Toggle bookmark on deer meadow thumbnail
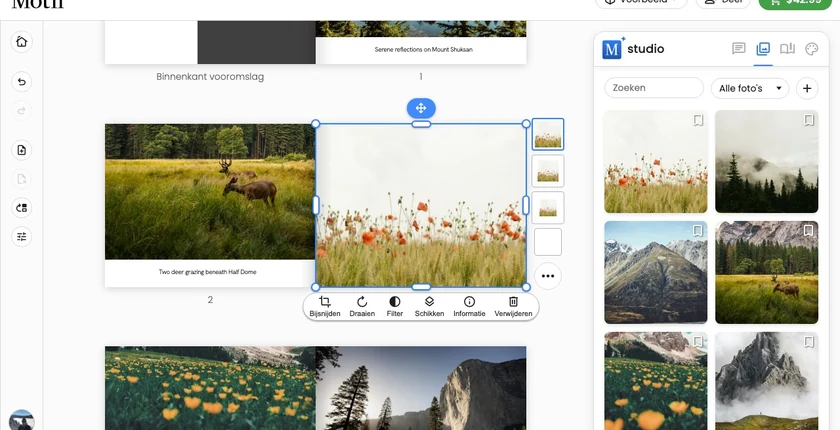 809,231
